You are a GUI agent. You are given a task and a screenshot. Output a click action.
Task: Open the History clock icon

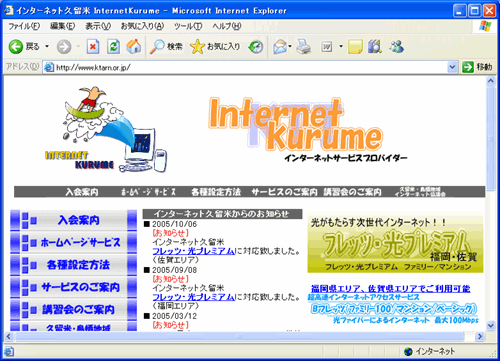(256, 47)
